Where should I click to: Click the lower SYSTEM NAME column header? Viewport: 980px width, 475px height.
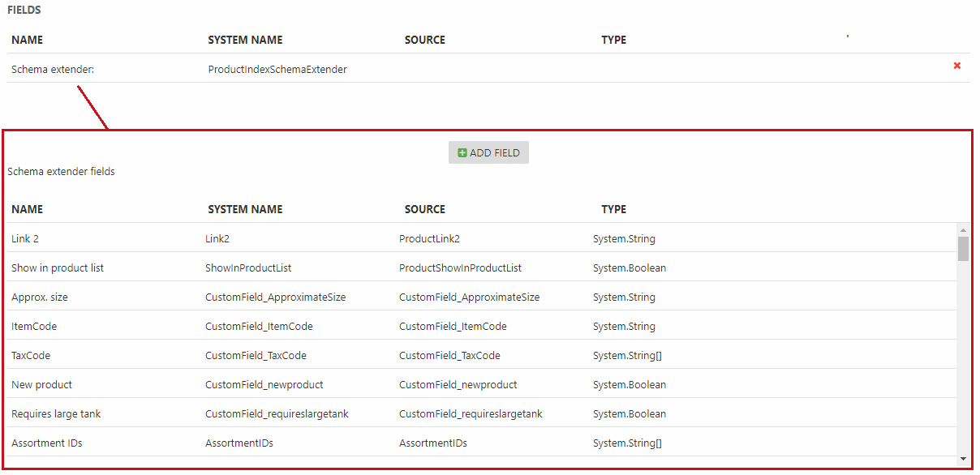[x=245, y=209]
